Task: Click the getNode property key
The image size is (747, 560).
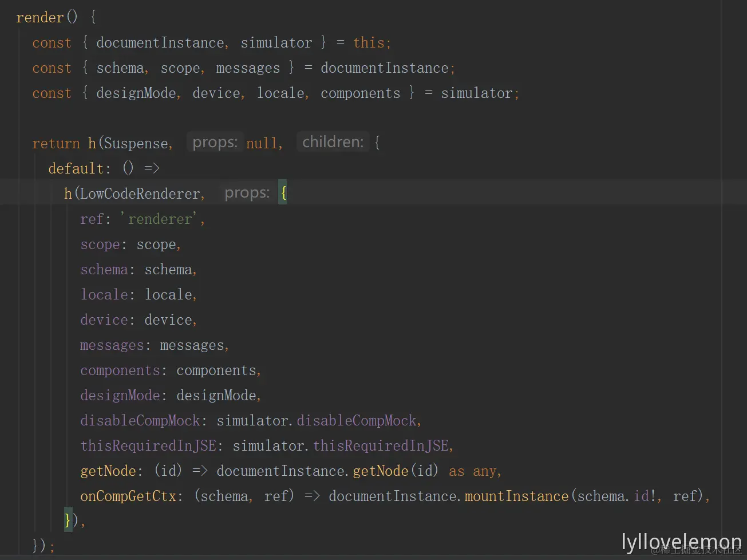Action: (108, 471)
